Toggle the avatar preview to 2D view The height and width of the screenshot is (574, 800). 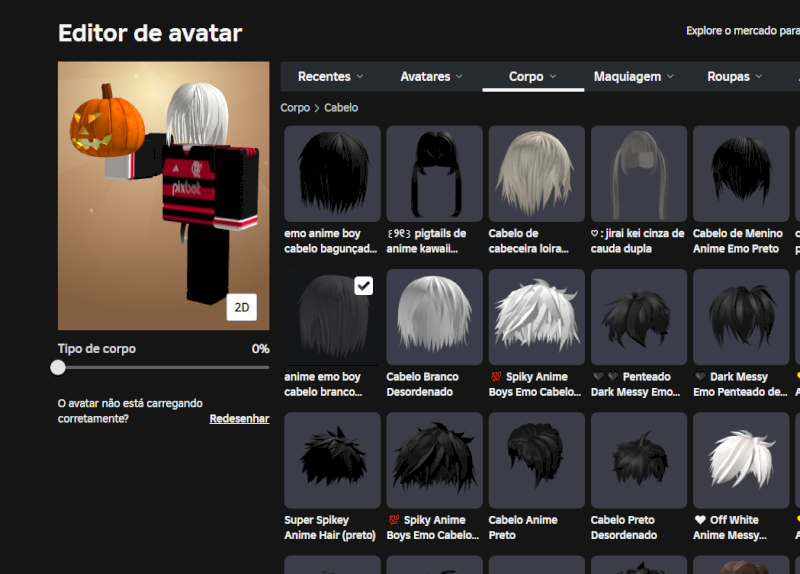click(x=241, y=308)
